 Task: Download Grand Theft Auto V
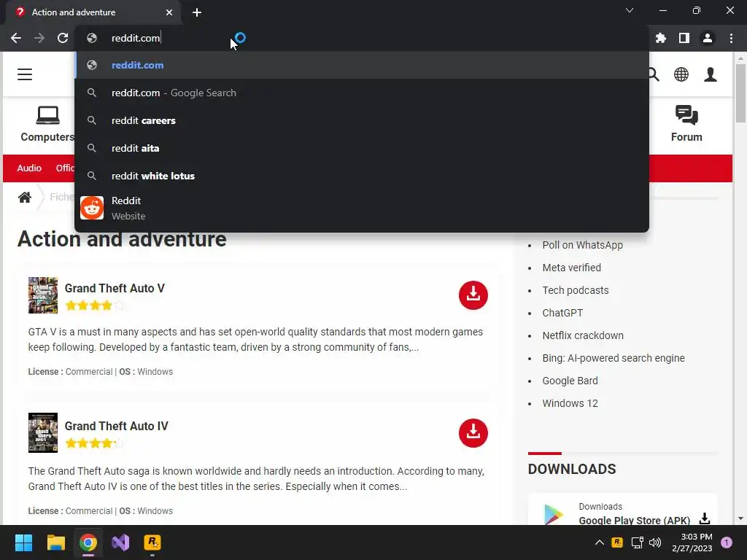tap(473, 295)
